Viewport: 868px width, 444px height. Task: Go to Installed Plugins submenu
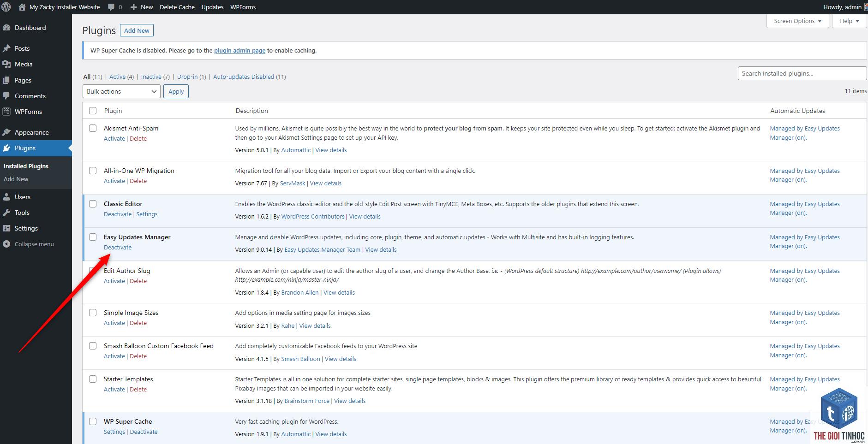point(26,166)
